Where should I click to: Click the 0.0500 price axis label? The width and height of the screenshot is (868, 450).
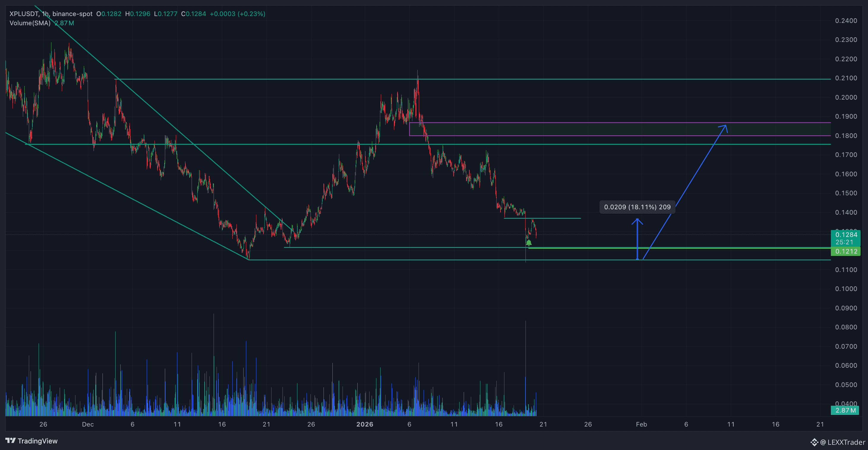tap(846, 385)
